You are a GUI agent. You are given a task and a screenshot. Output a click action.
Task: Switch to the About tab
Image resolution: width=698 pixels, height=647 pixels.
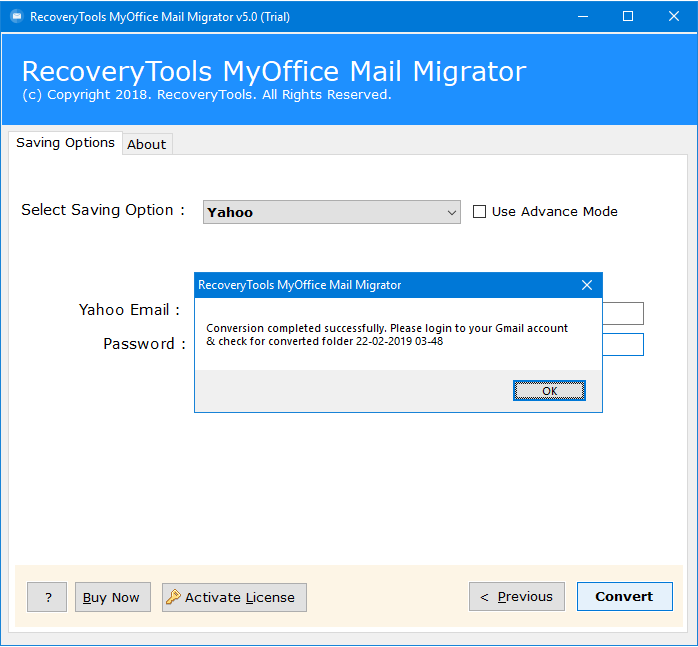pyautogui.click(x=146, y=144)
